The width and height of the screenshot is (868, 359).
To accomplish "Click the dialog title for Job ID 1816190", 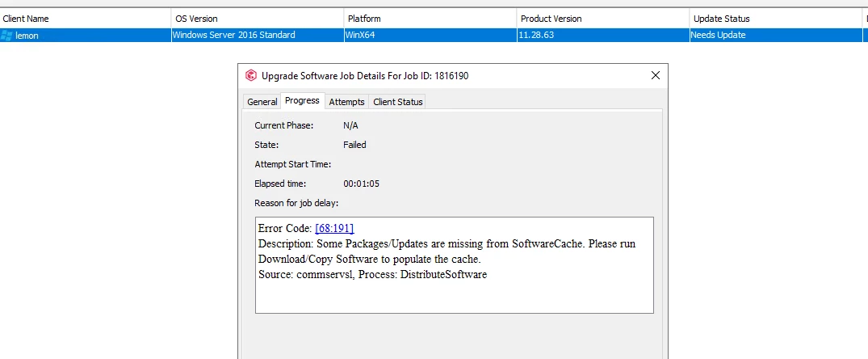I will coord(365,76).
